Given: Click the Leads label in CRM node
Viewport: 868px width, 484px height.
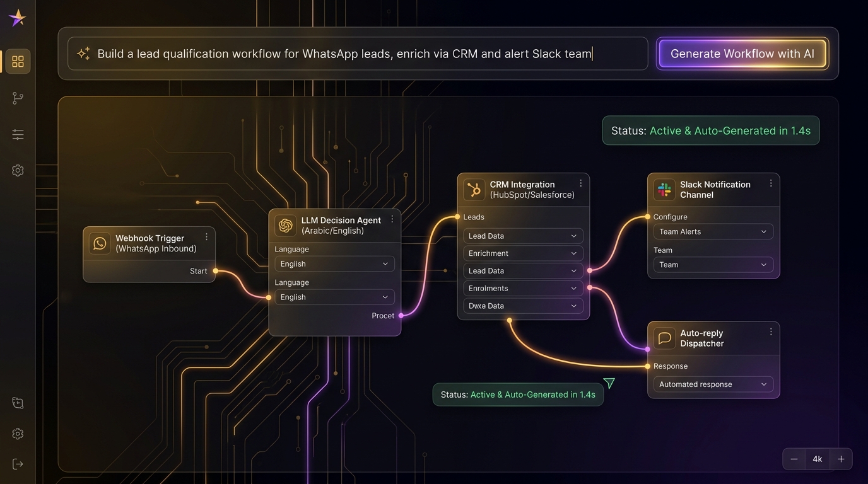Looking at the screenshot, I should point(474,217).
